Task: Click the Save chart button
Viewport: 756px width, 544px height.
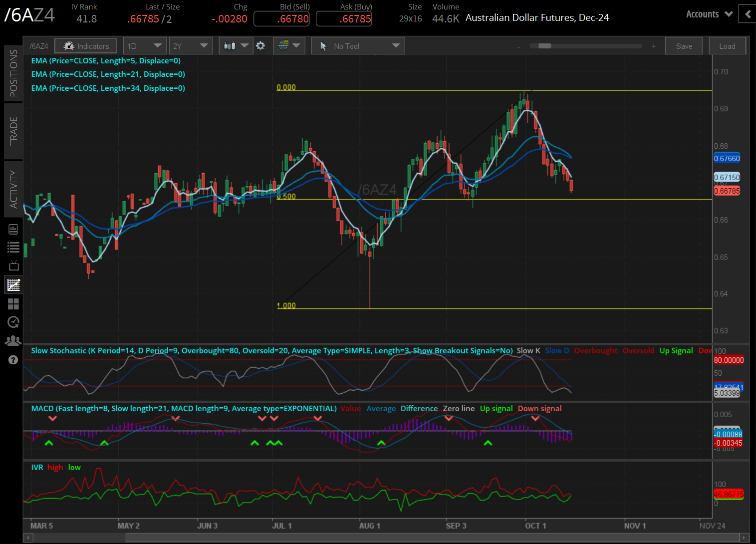Action: click(684, 46)
